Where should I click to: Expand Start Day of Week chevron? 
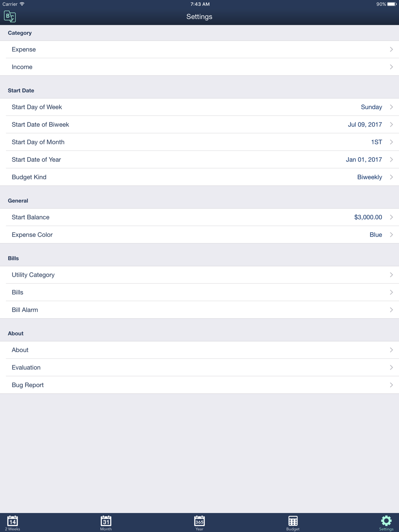[x=391, y=107]
